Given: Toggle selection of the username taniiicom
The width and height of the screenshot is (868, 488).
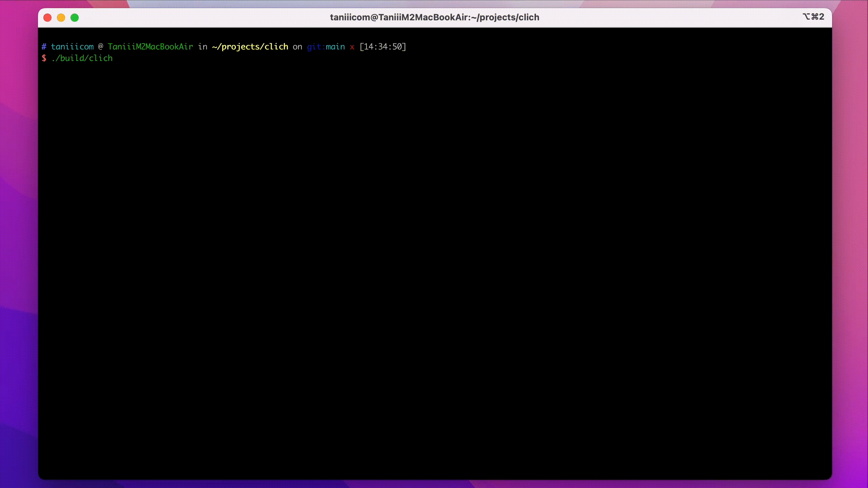Looking at the screenshot, I should [x=73, y=46].
